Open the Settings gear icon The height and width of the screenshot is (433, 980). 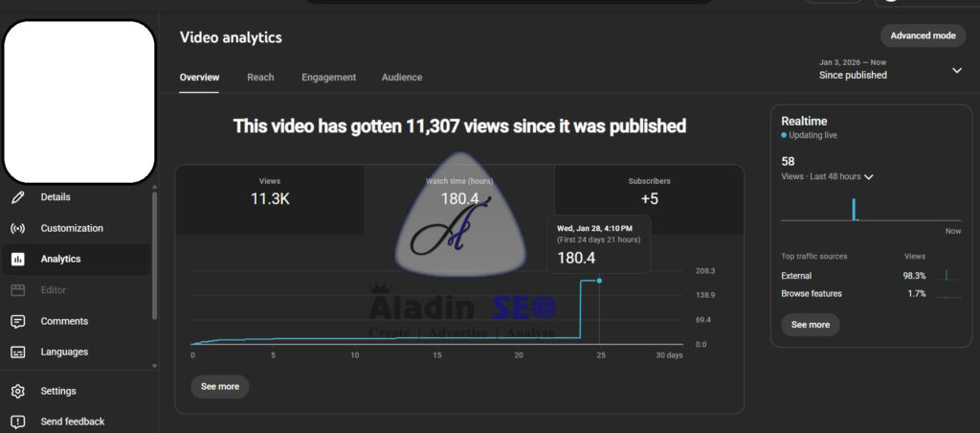click(17, 392)
